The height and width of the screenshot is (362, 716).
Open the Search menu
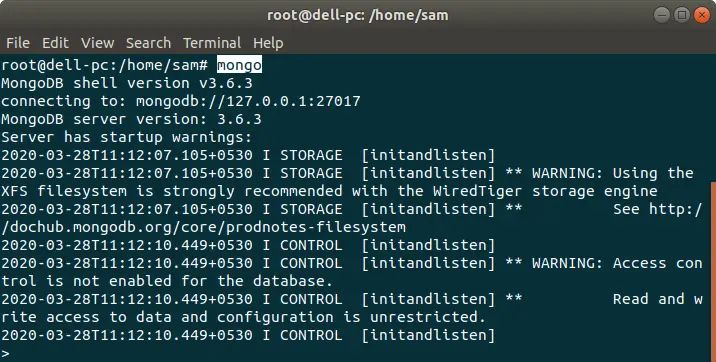(x=148, y=43)
